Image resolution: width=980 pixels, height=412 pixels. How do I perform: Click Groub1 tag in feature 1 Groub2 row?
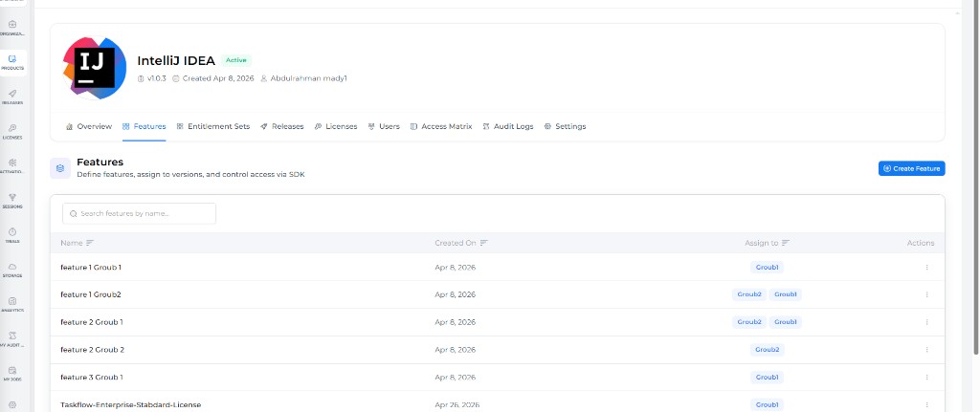pos(785,294)
